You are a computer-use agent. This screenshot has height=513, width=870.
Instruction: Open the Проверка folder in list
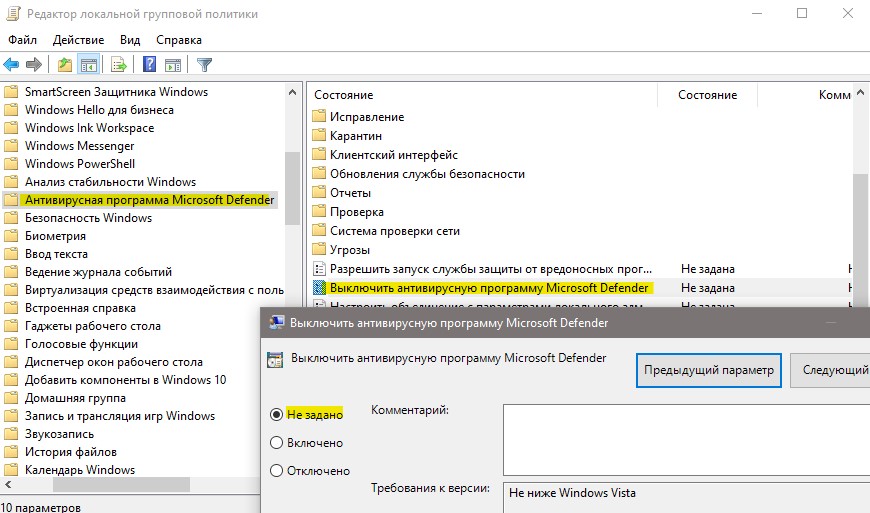(357, 212)
